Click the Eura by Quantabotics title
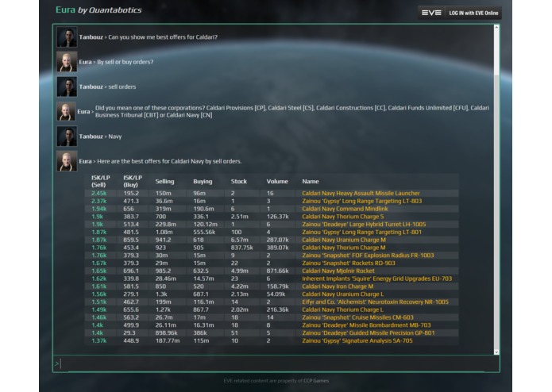552x392 pixels. click(x=98, y=10)
